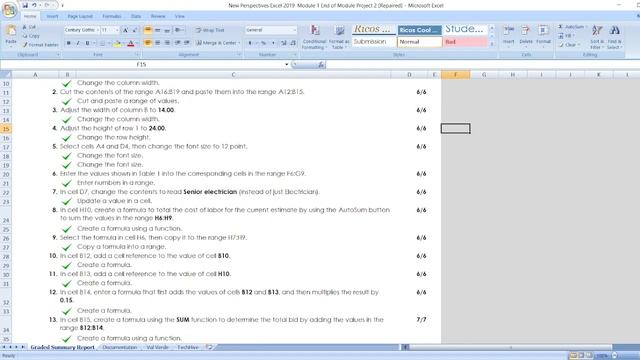
Task: Open Sort & Filter tool
Action: pyautogui.click(x=597, y=31)
